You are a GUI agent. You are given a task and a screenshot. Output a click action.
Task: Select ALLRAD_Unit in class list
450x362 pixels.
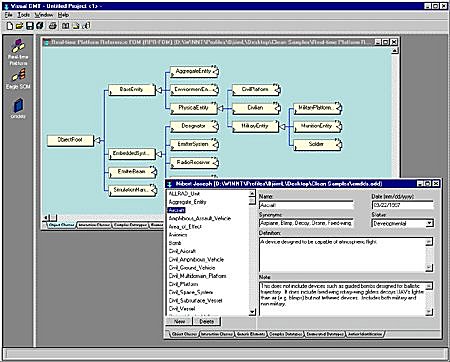(184, 194)
